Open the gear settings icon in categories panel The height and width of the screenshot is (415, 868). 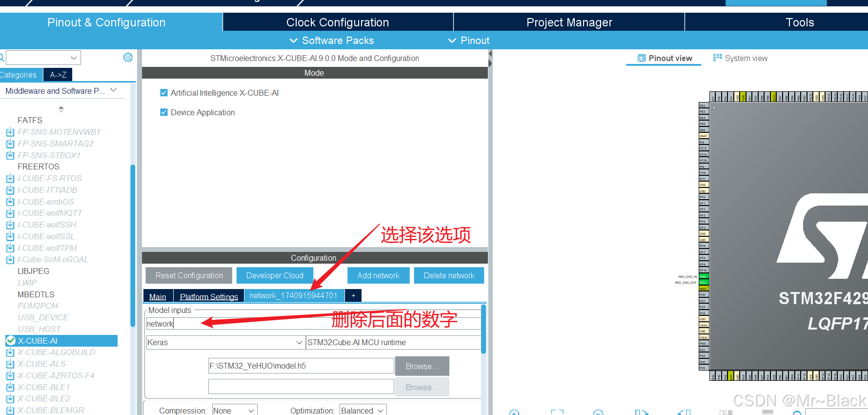click(128, 57)
